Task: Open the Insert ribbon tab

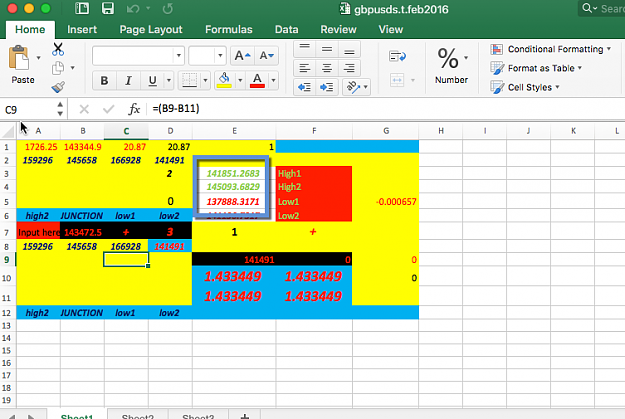Action: [x=82, y=30]
